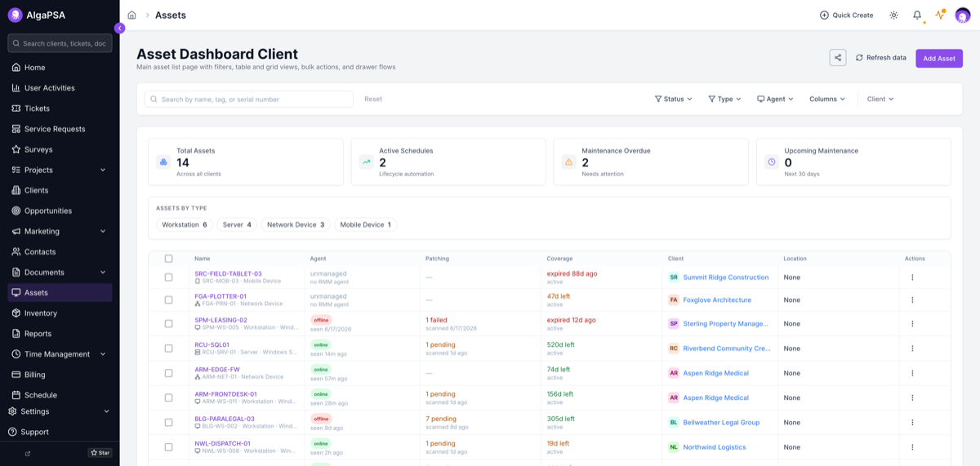980x466 pixels.
Task: Click the Total Assets card icon
Action: (163, 162)
